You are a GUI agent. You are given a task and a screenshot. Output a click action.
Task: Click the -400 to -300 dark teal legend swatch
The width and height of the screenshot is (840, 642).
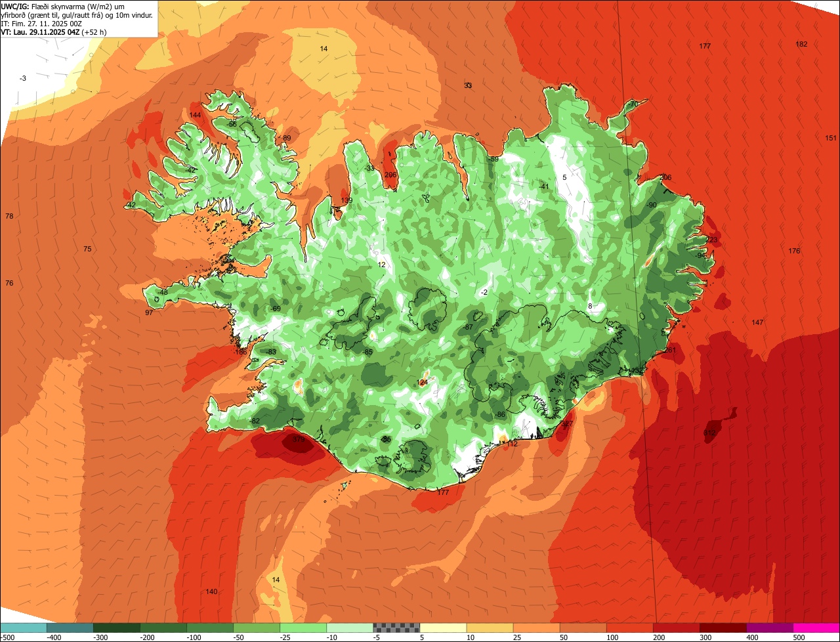(x=70, y=628)
